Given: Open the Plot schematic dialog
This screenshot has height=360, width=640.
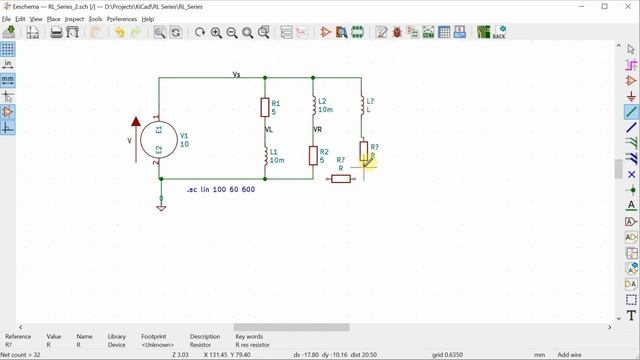Looking at the screenshot, I should pyautogui.click(x=72, y=32).
